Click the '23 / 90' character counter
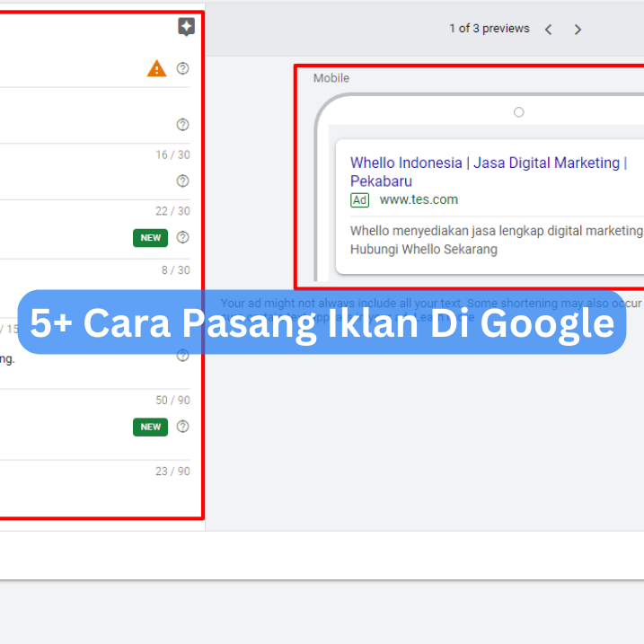This screenshot has height=644, width=644. [173, 472]
